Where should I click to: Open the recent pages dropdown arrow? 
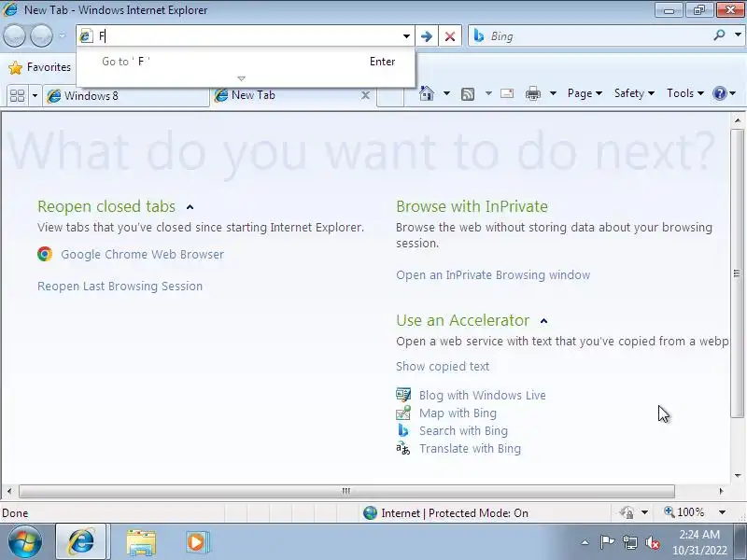pyautogui.click(x=63, y=35)
